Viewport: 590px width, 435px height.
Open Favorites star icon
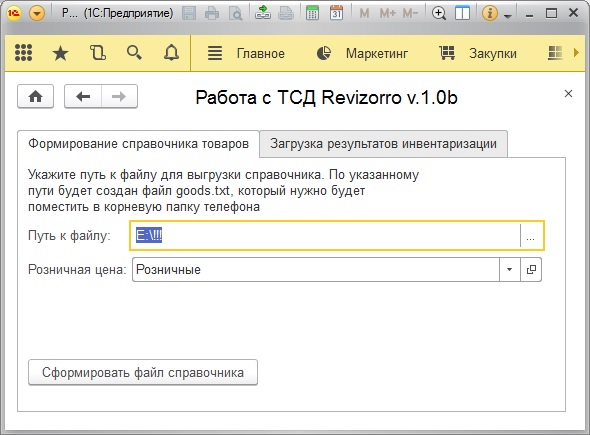pyautogui.click(x=60, y=53)
